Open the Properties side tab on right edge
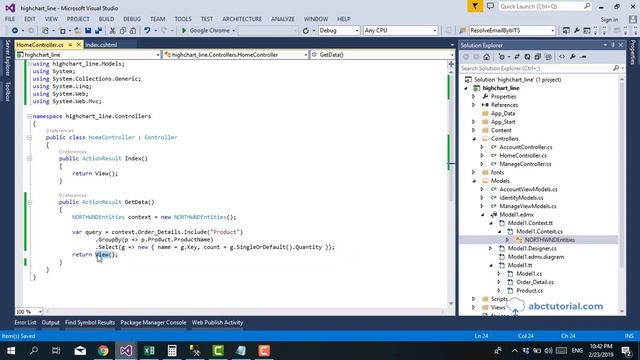 pyautogui.click(x=633, y=52)
